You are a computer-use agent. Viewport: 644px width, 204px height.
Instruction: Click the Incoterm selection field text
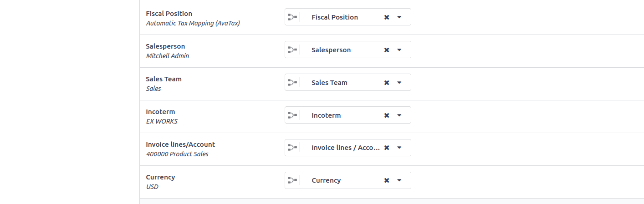(x=326, y=115)
